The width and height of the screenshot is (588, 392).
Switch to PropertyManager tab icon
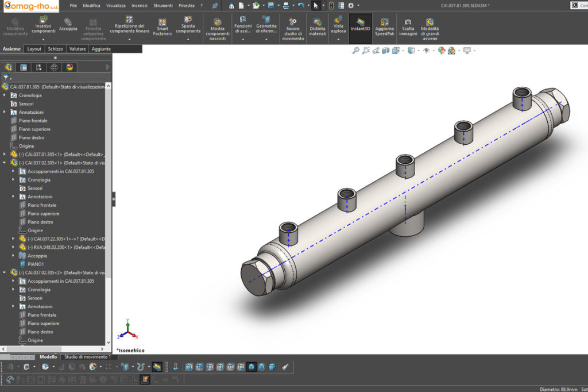[x=23, y=67]
